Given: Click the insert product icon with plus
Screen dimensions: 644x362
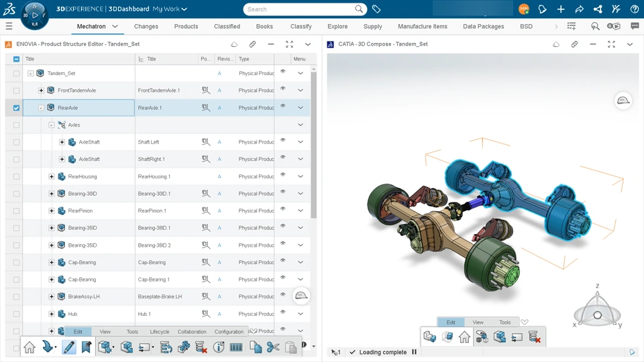Looking at the screenshot, I should (105, 347).
